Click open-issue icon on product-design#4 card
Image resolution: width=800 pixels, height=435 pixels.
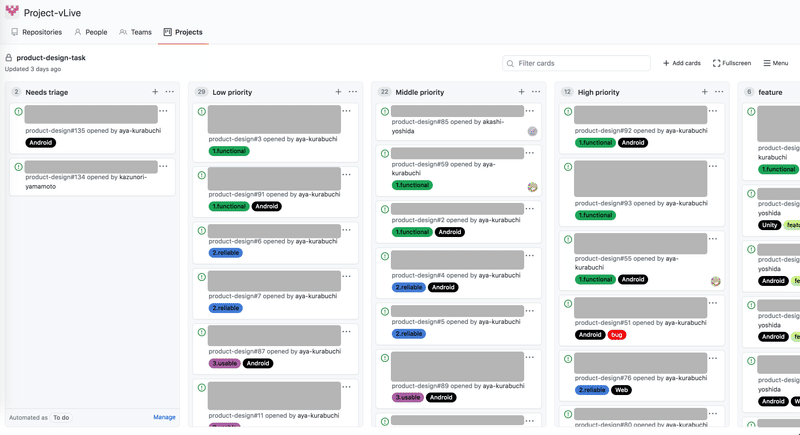[x=385, y=256]
